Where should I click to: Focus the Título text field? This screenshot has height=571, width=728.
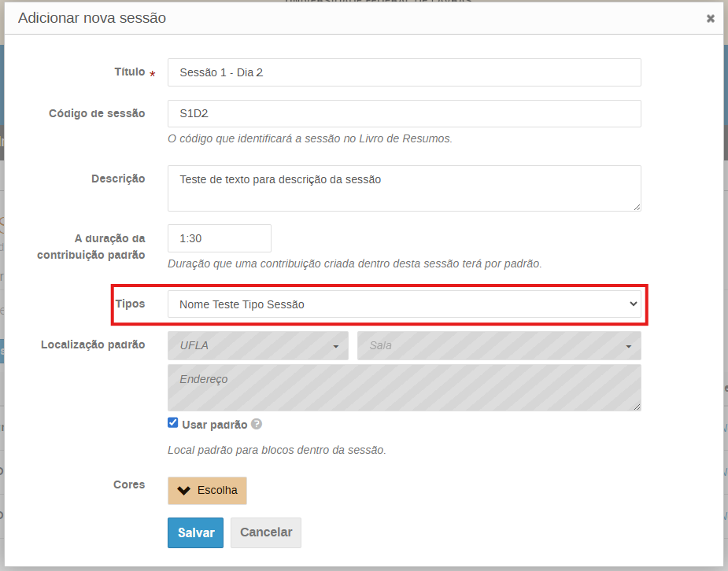(404, 72)
